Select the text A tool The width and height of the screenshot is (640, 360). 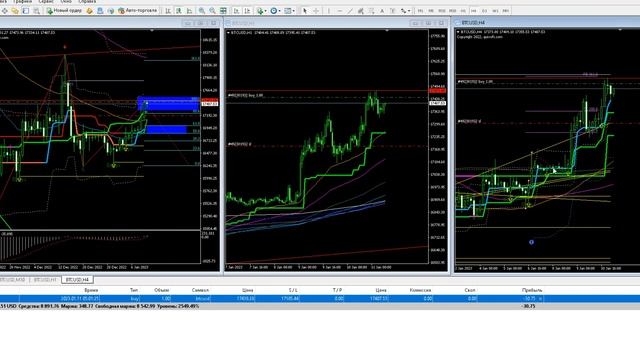click(382, 11)
